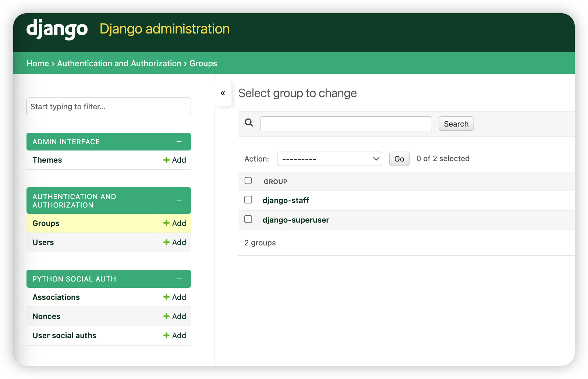
Task: Click the '2 groups' count text
Action: [x=260, y=243]
